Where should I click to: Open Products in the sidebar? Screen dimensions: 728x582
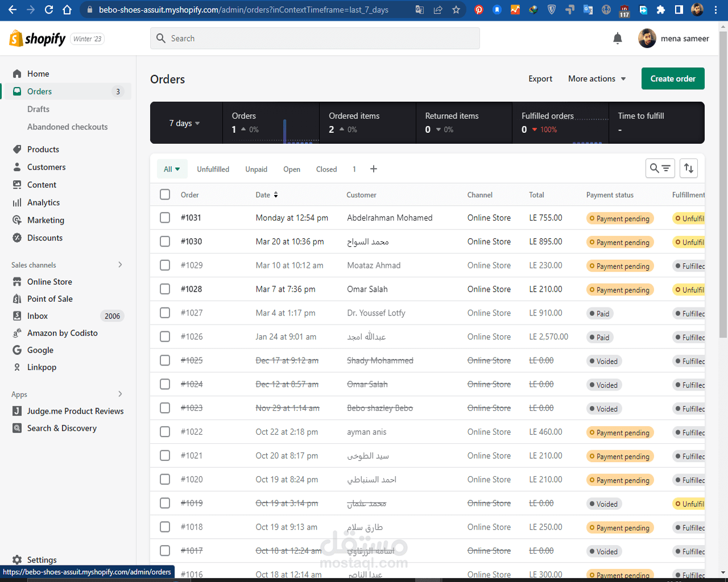tap(43, 149)
